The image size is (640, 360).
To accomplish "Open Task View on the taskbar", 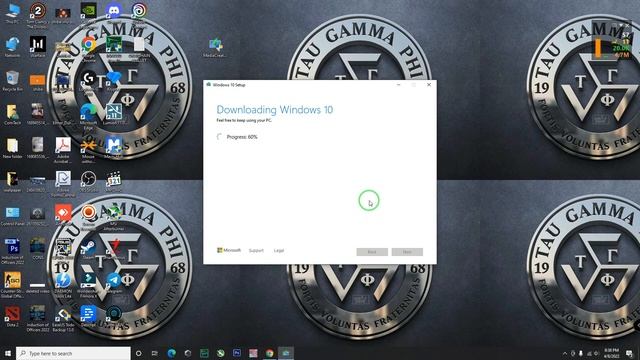I will tap(155, 353).
